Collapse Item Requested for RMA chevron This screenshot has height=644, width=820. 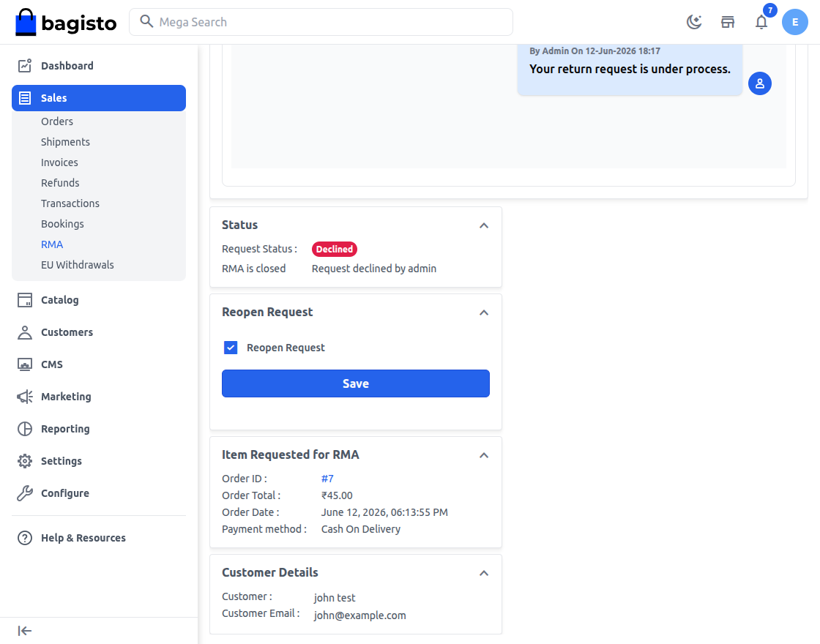coord(484,455)
